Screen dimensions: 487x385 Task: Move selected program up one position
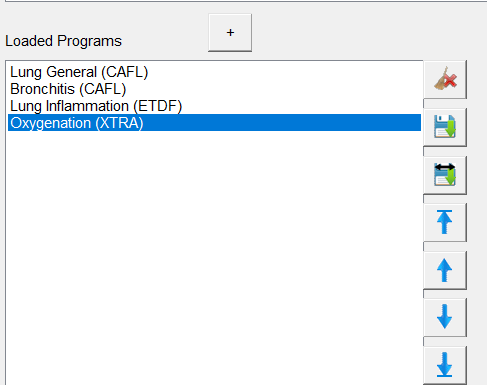pos(445,270)
